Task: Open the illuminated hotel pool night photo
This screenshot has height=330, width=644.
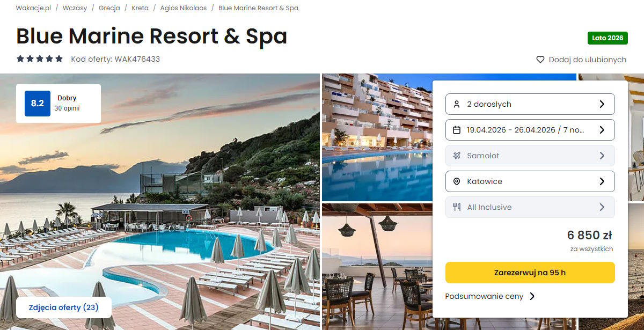Action: 377,137
